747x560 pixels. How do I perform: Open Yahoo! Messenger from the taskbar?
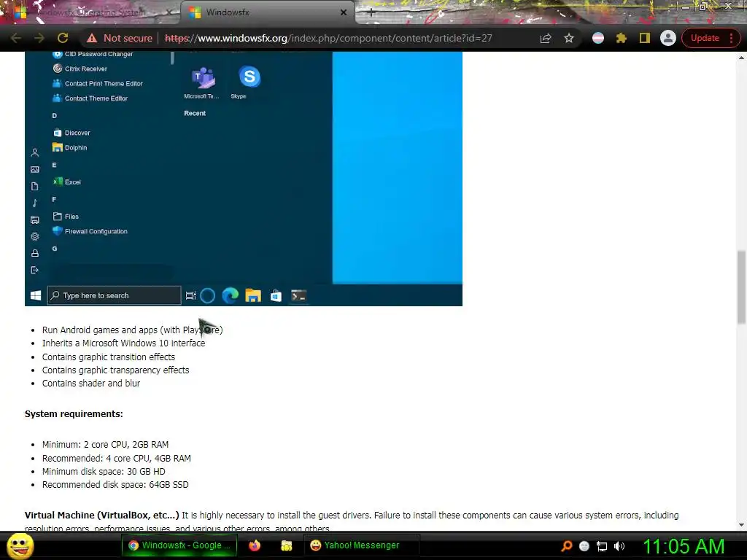click(x=362, y=545)
